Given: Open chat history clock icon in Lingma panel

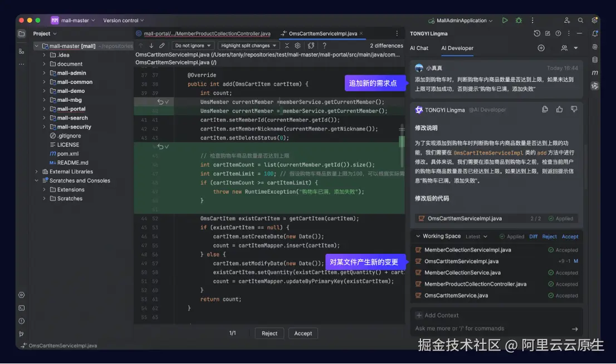Looking at the screenshot, I should pos(537,33).
